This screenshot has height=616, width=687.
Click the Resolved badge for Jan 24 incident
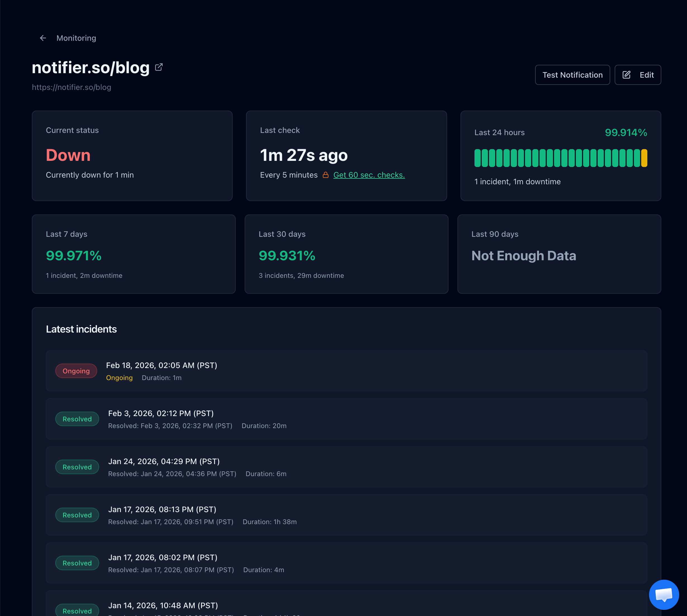click(77, 467)
